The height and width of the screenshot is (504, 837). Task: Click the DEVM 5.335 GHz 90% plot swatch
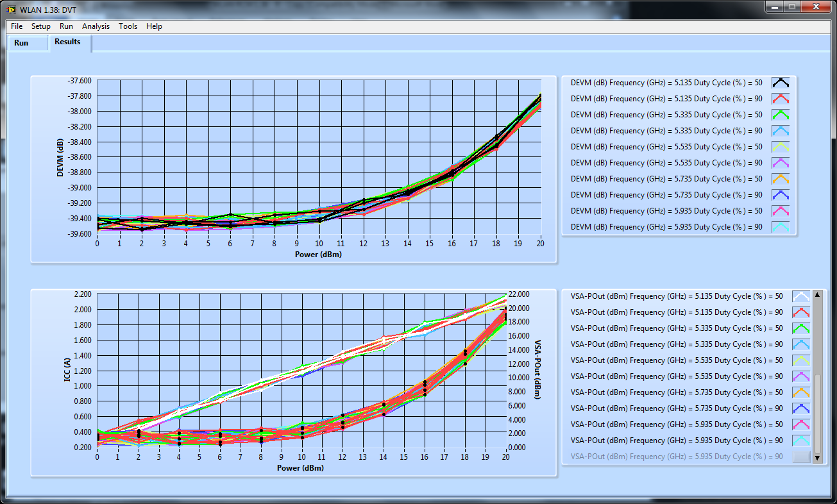pos(780,131)
